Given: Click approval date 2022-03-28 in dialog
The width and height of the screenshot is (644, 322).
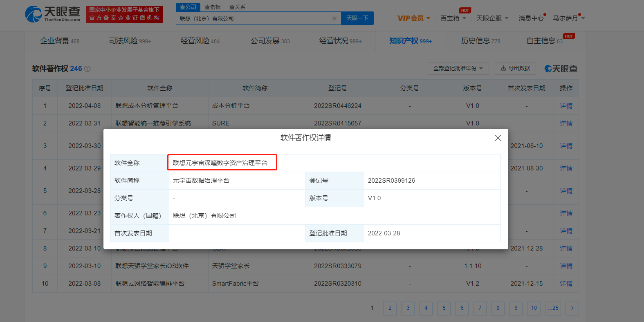Looking at the screenshot, I should point(384,233).
